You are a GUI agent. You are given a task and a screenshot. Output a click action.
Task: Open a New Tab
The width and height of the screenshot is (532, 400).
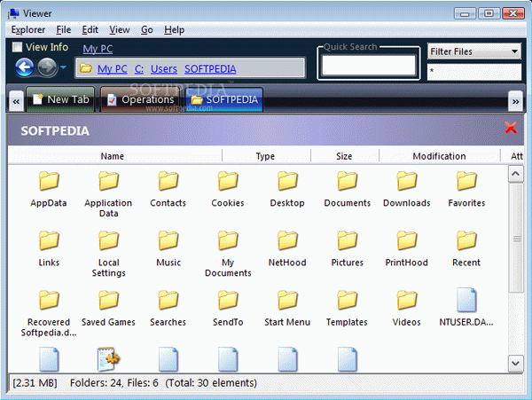click(x=60, y=99)
